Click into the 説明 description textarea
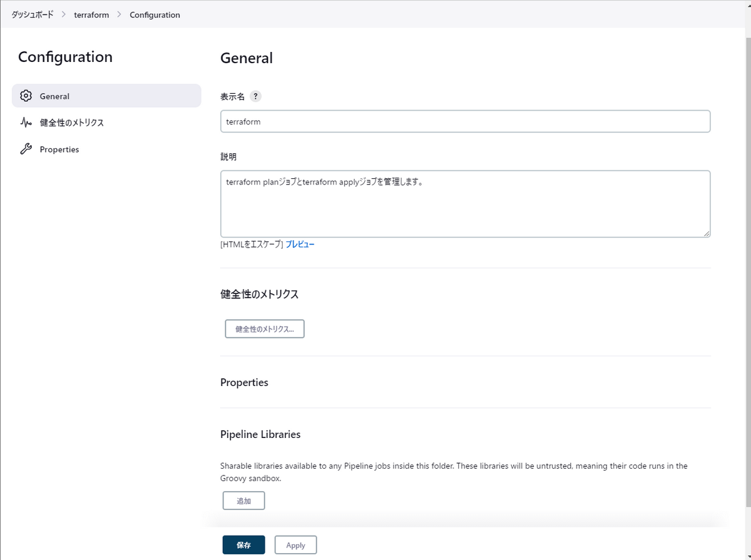 [465, 204]
